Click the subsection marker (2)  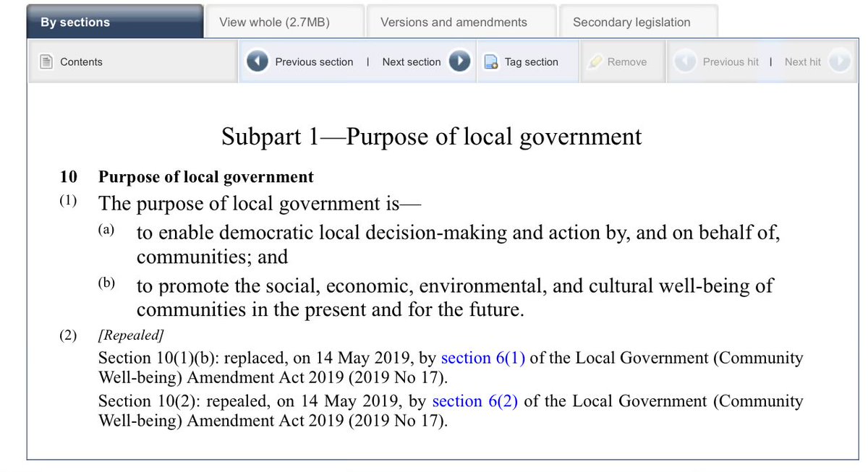point(69,335)
